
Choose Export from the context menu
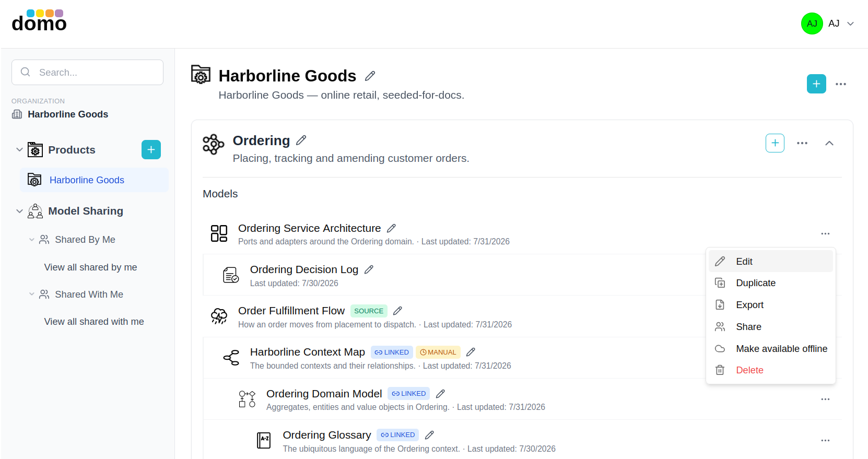click(x=770, y=305)
